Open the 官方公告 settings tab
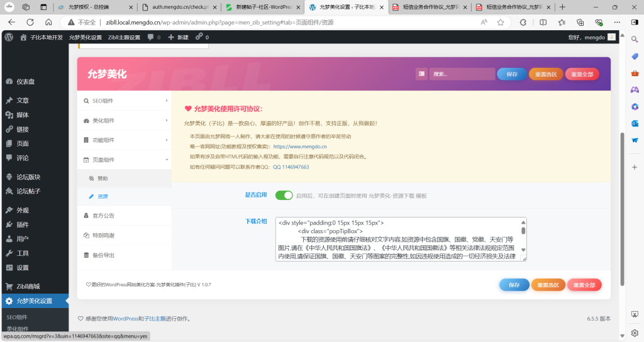This screenshot has width=644, height=342. tap(103, 216)
